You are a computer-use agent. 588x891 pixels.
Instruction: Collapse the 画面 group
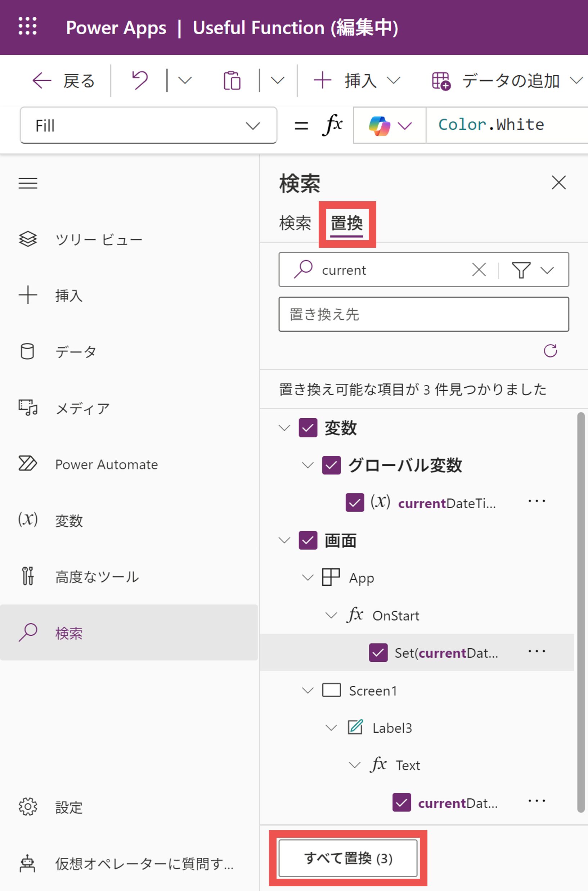(284, 540)
